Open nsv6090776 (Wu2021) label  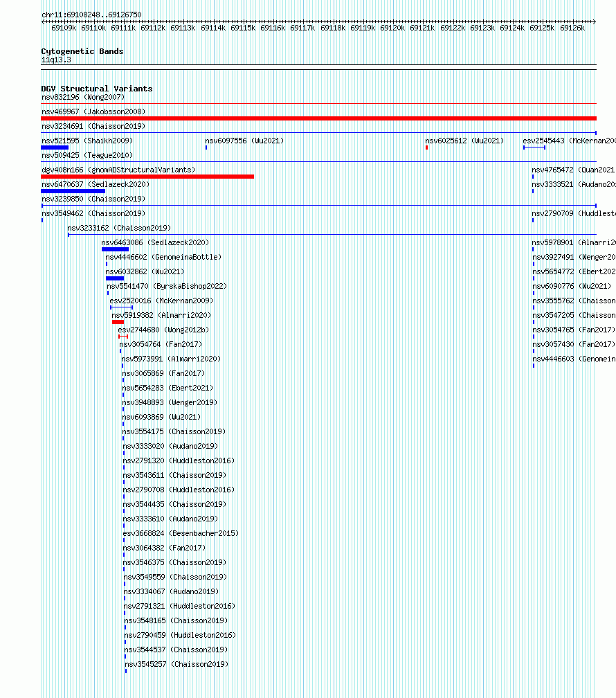[x=572, y=286]
